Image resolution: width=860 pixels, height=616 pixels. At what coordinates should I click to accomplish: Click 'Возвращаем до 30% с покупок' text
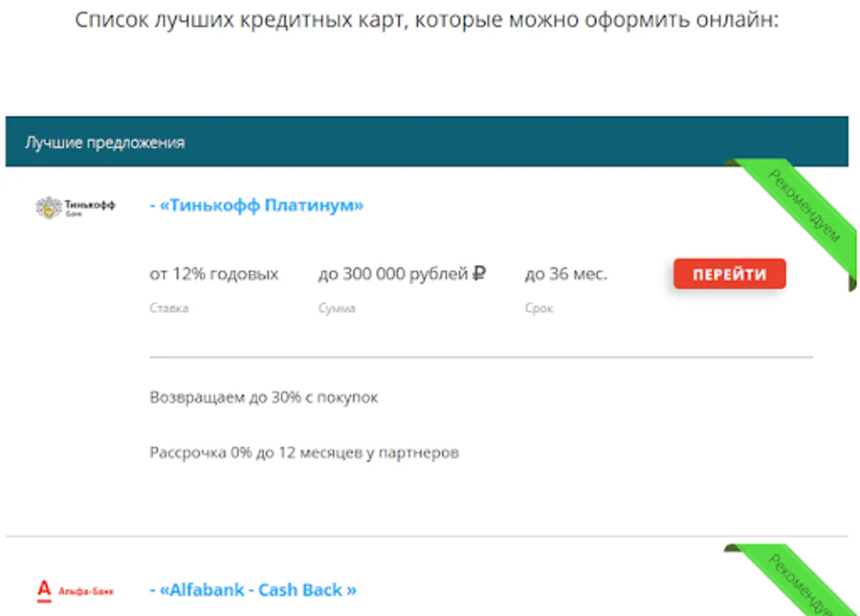(x=264, y=398)
